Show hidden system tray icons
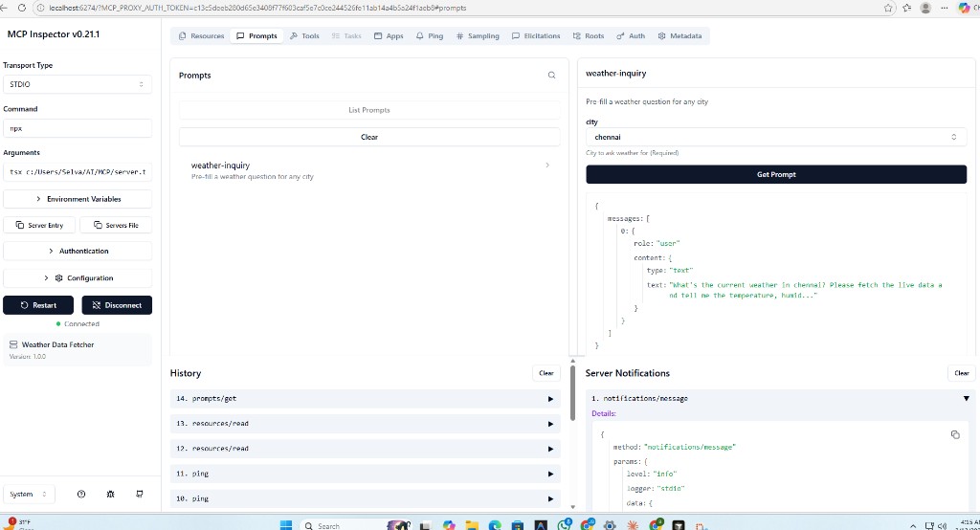Viewport: 980px width, 530px height. (x=913, y=526)
